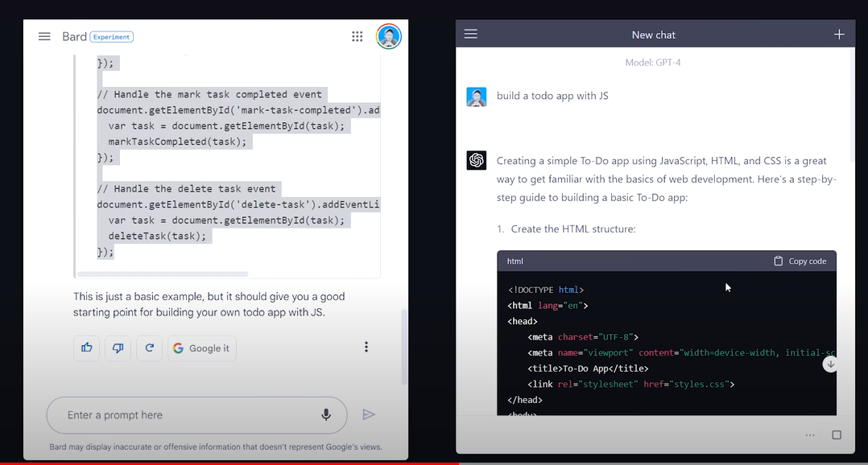Click 'build a todo app with JS' message
Screen dimensions: 868x465
coord(552,96)
